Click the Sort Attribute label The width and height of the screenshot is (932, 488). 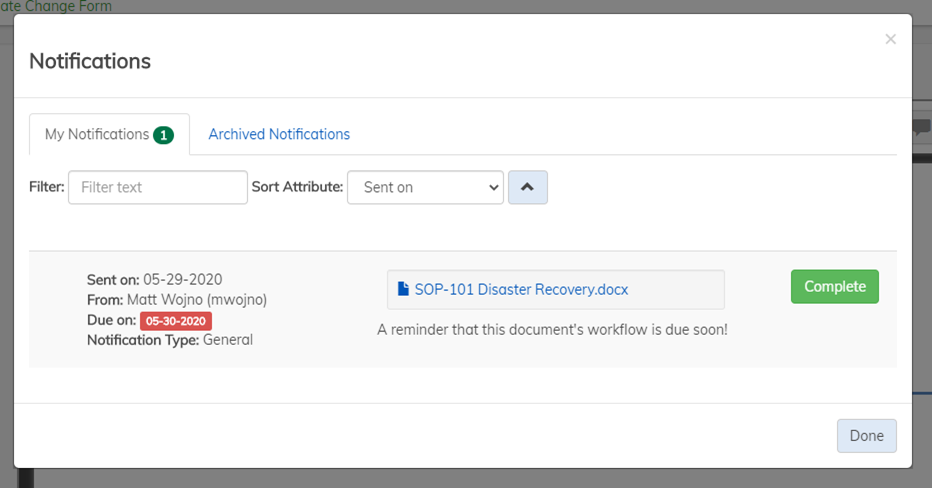pos(297,187)
